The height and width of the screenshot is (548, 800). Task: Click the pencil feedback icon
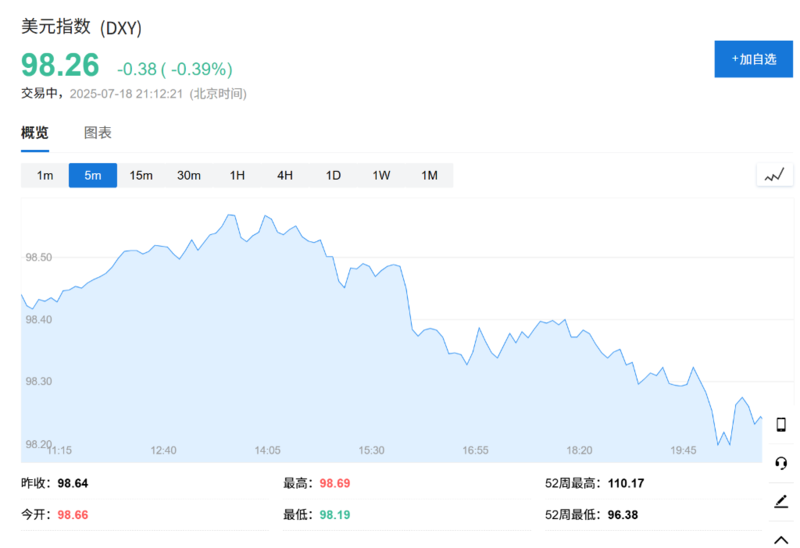781,501
